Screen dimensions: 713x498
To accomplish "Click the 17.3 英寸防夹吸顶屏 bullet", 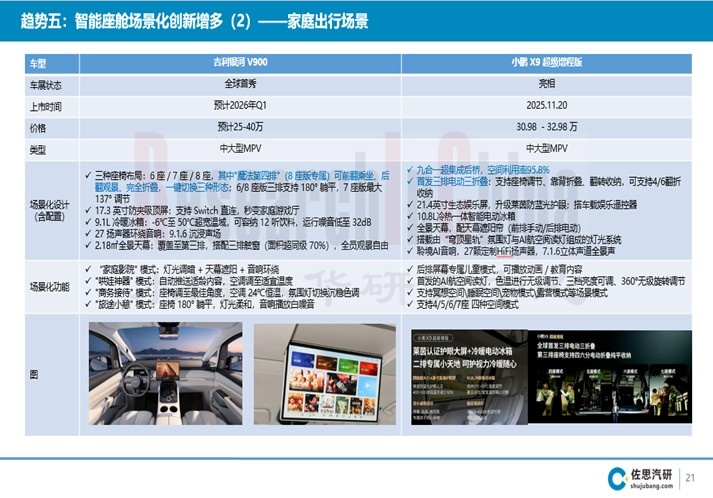I will (x=192, y=211).
